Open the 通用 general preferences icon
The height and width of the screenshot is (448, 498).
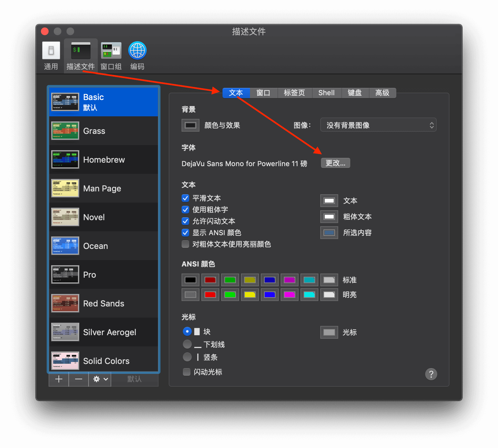(x=51, y=51)
